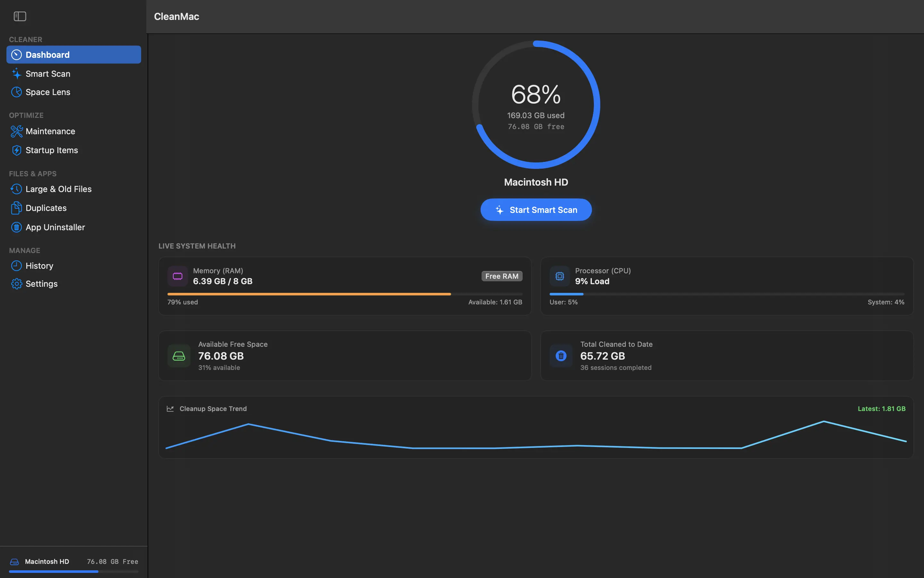Image resolution: width=924 pixels, height=578 pixels.
Task: Click the "31% available" text
Action: point(219,368)
